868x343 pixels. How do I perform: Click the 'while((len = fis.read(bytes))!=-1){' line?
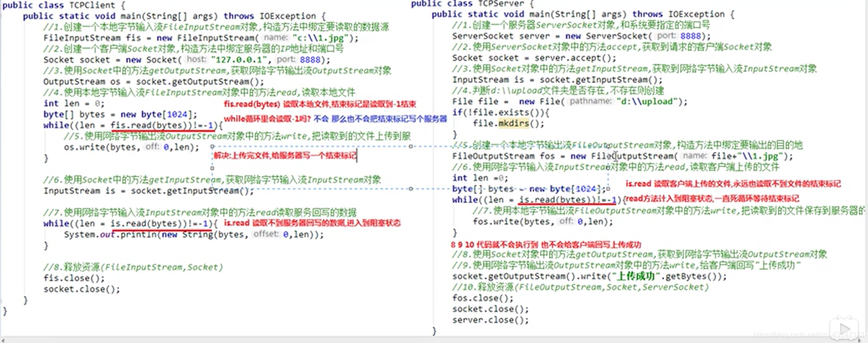[133, 125]
